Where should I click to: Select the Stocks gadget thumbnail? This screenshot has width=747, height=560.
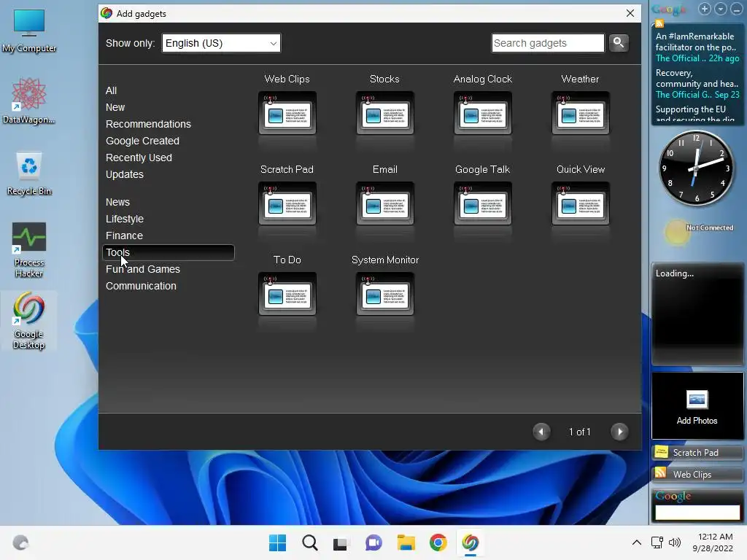click(x=385, y=113)
